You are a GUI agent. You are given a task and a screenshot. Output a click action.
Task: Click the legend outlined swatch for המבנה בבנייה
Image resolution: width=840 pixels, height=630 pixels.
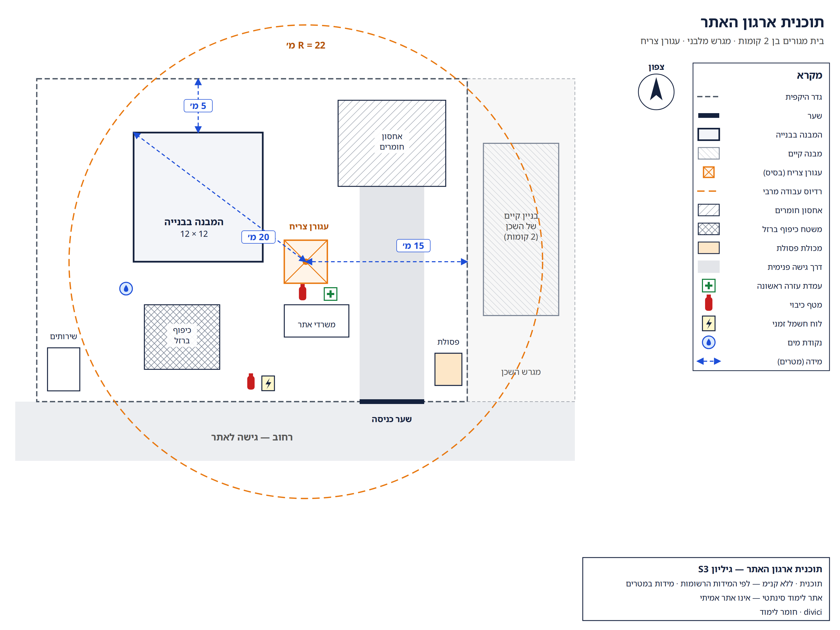click(x=708, y=134)
